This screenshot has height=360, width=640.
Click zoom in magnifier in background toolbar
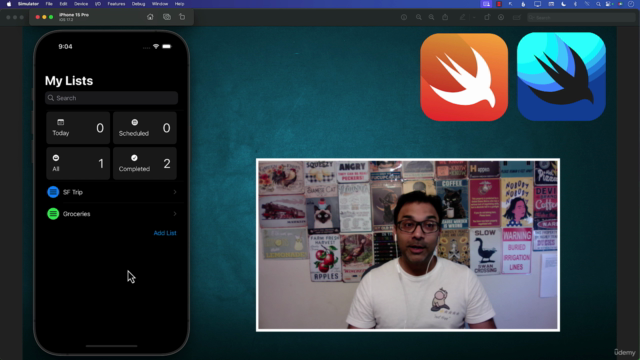(431, 18)
